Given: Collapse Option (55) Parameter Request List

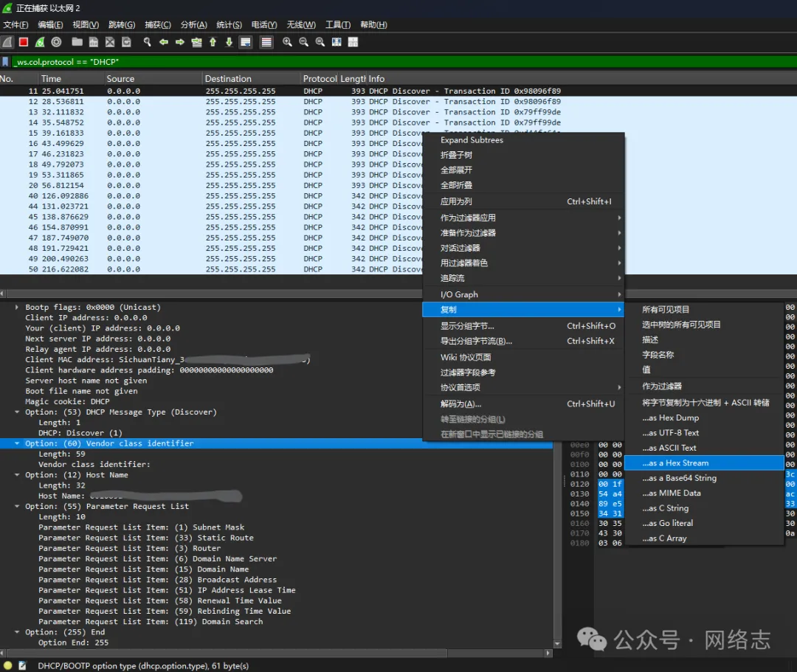Looking at the screenshot, I should pos(18,507).
